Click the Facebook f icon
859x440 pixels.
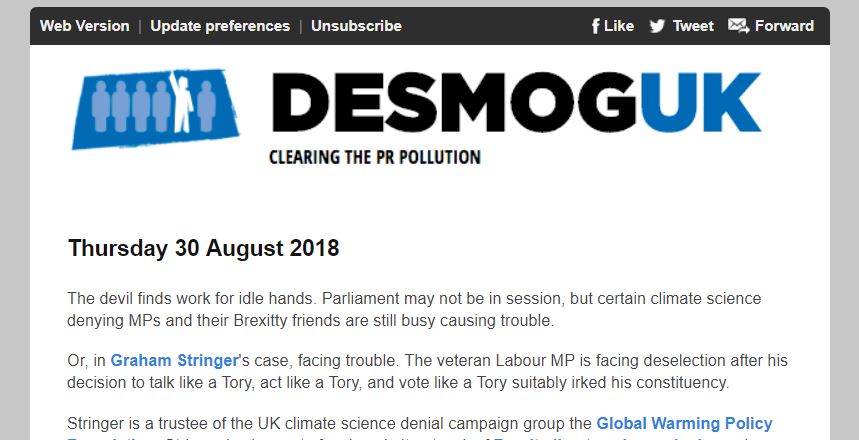[595, 26]
